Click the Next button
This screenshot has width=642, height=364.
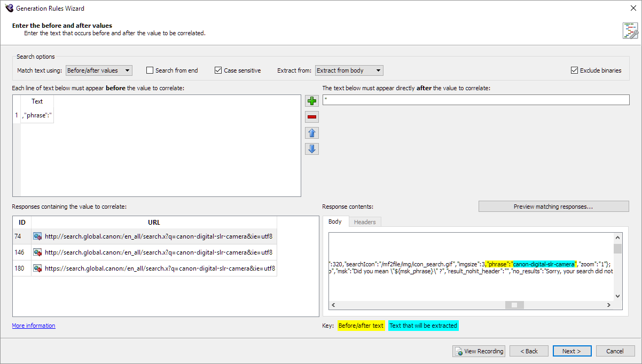pyautogui.click(x=572, y=351)
